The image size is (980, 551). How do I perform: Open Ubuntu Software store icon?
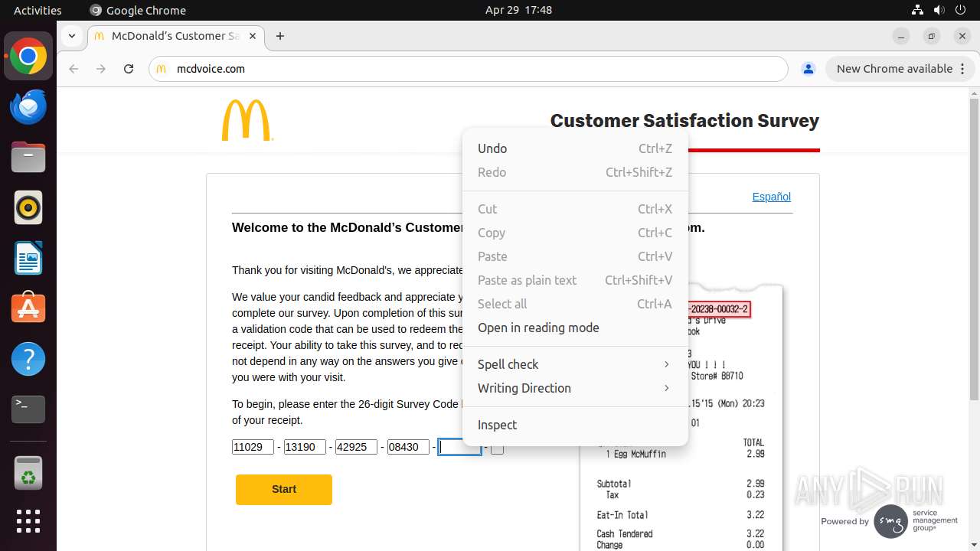28,308
